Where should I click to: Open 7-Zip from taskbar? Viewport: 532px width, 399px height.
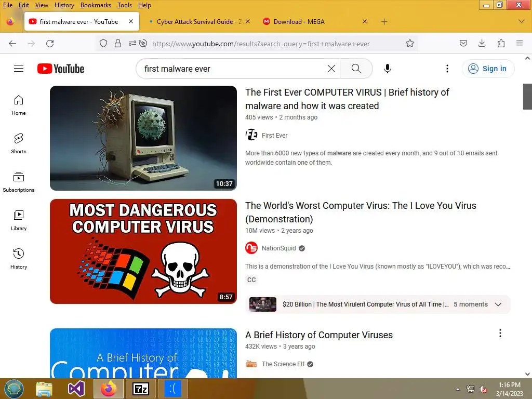(141, 389)
